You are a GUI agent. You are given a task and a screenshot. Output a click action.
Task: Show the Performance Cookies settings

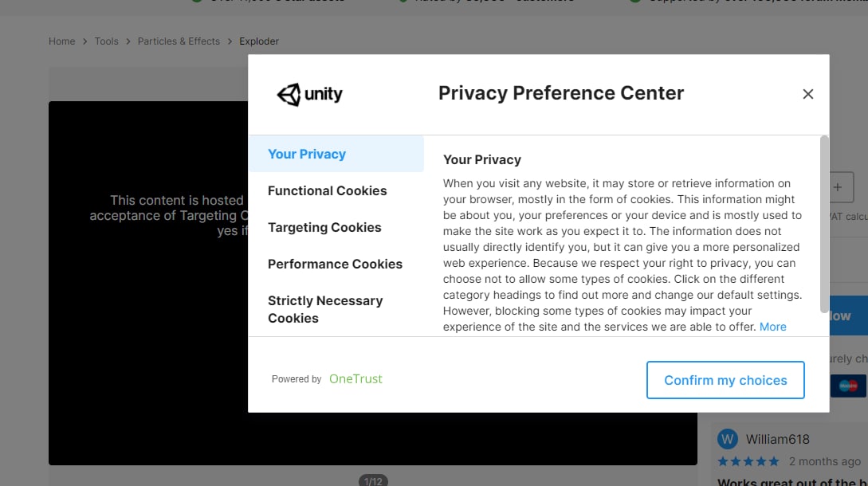coord(335,264)
